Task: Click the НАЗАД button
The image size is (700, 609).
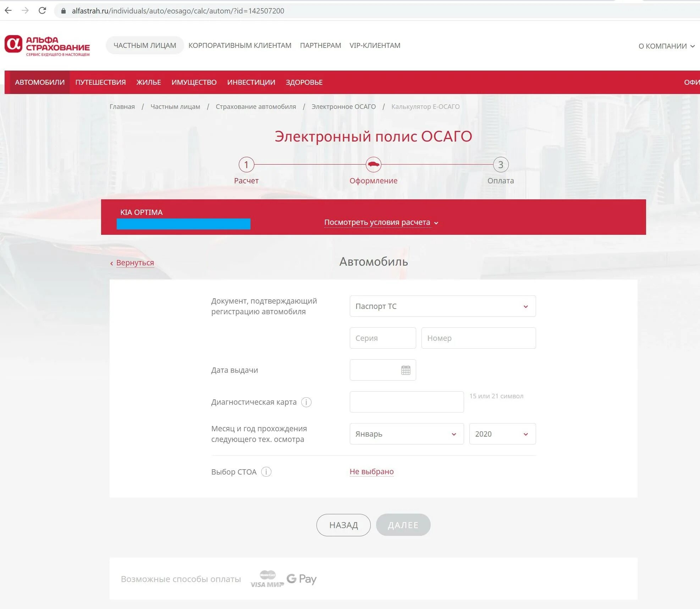Action: (x=343, y=525)
